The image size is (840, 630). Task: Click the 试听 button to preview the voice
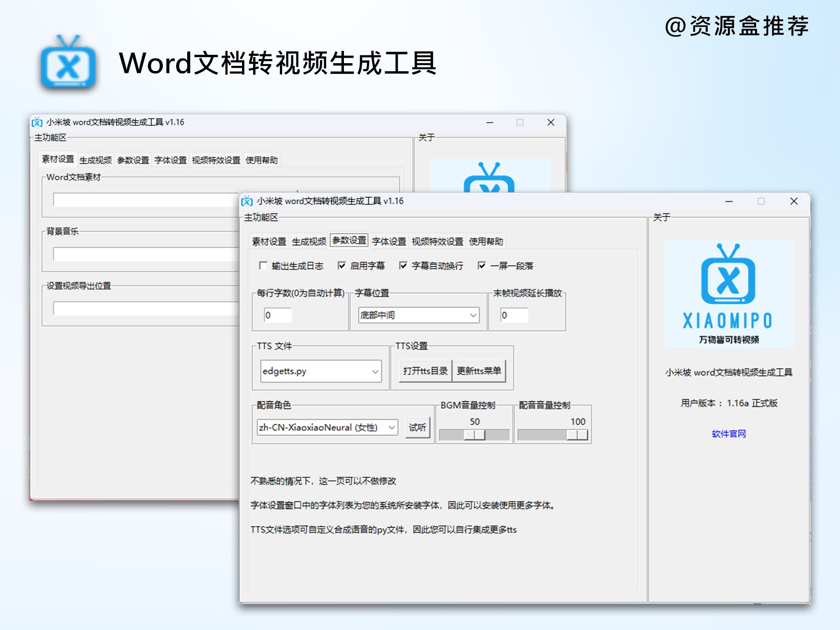coord(418,428)
